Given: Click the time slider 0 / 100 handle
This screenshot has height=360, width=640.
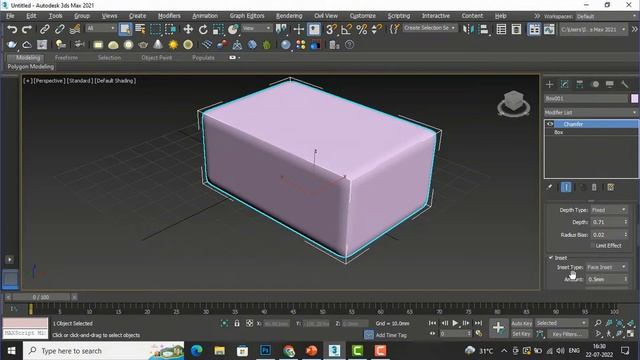Looking at the screenshot, I should tap(41, 297).
